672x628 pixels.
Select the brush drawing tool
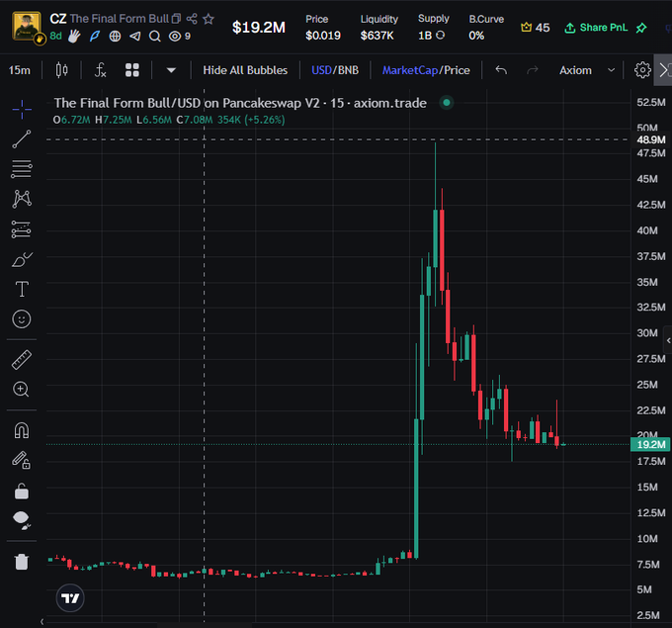pos(22,259)
